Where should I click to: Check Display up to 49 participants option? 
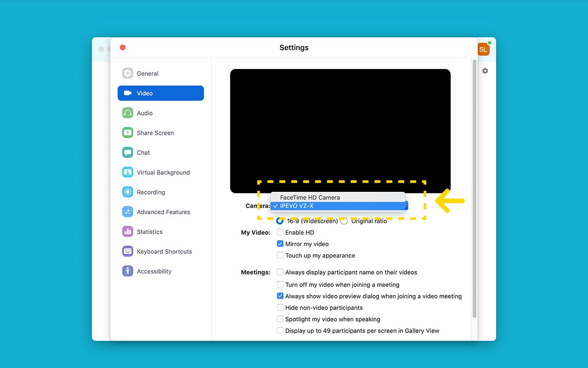pyautogui.click(x=280, y=331)
